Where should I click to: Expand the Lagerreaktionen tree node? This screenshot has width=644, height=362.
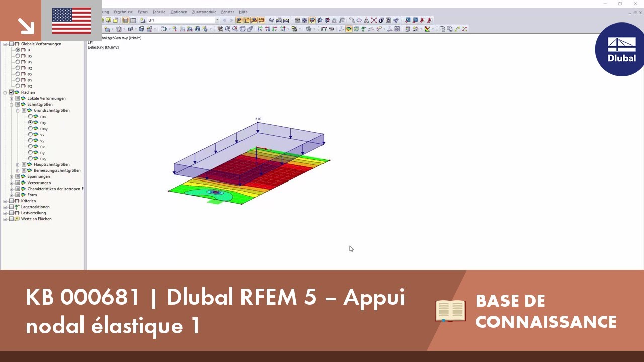(5, 207)
